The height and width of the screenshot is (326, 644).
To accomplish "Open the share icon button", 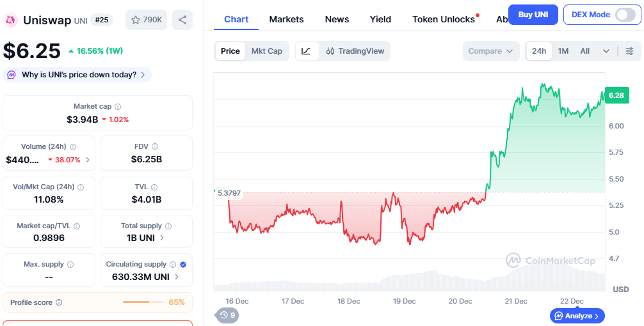I will [182, 20].
